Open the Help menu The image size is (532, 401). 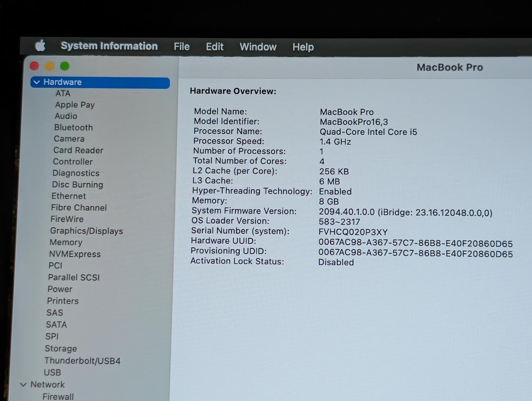coord(303,47)
